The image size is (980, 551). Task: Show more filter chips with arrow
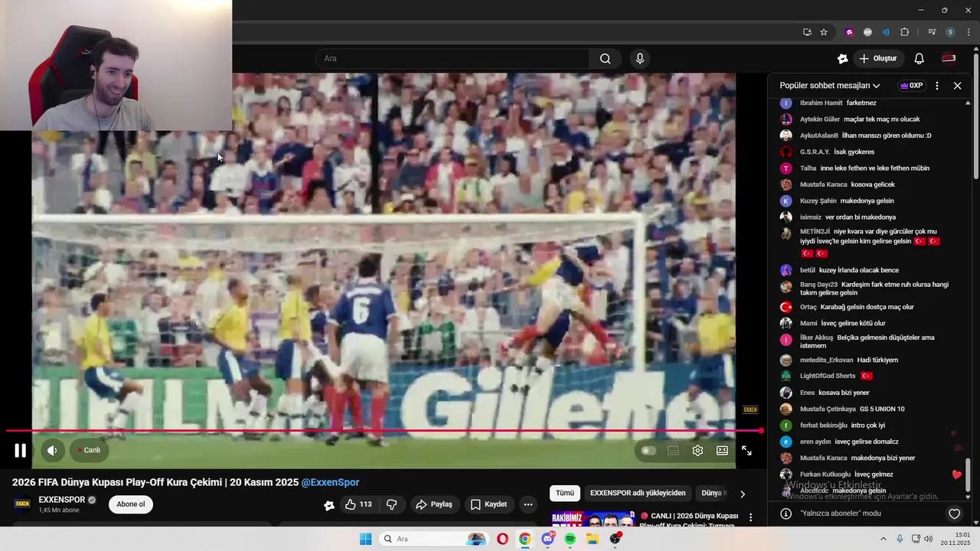click(742, 494)
